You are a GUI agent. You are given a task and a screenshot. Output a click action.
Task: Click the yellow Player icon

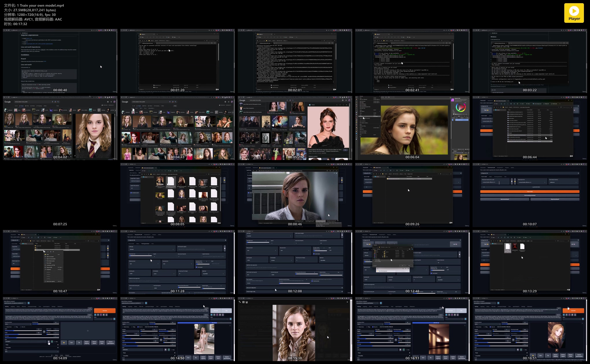pyautogui.click(x=574, y=13)
